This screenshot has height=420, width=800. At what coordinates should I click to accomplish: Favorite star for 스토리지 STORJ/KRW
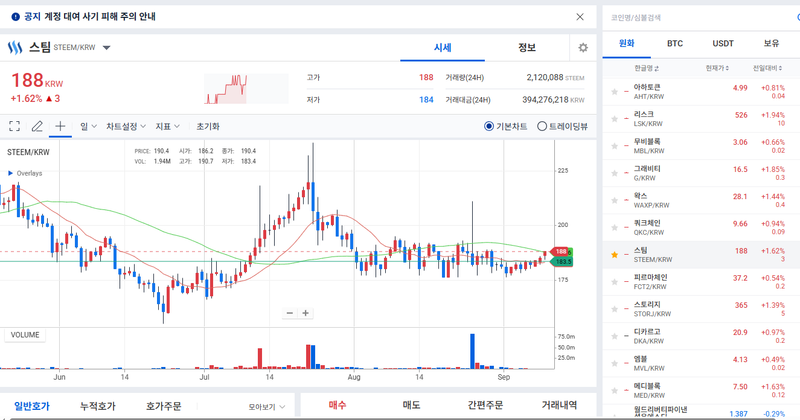coord(614,309)
